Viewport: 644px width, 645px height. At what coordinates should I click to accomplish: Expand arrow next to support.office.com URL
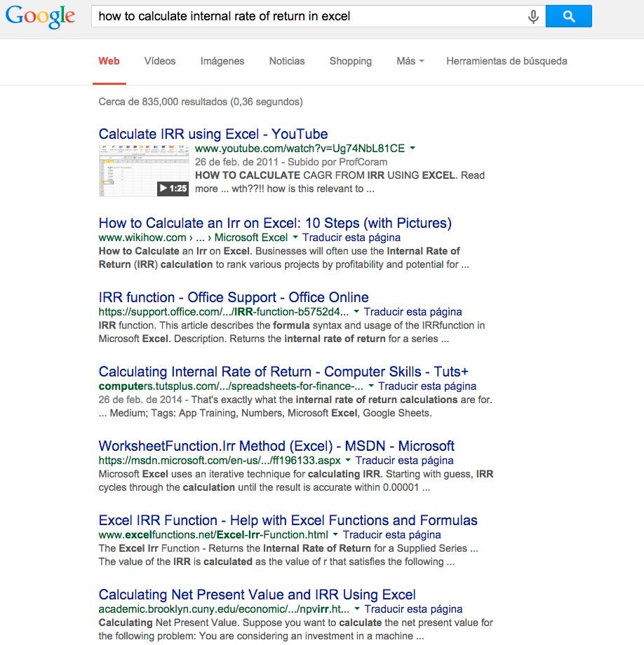point(356,311)
